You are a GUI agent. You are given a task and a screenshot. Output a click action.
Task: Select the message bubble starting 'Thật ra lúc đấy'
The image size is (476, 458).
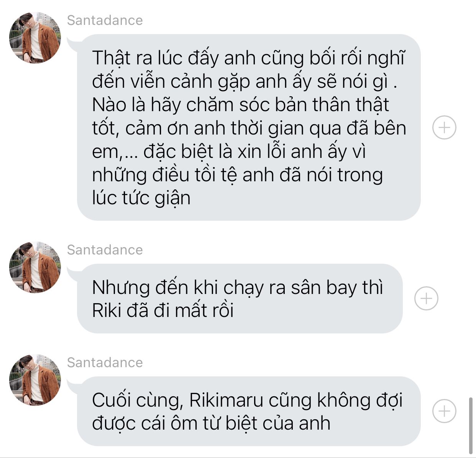click(x=249, y=127)
